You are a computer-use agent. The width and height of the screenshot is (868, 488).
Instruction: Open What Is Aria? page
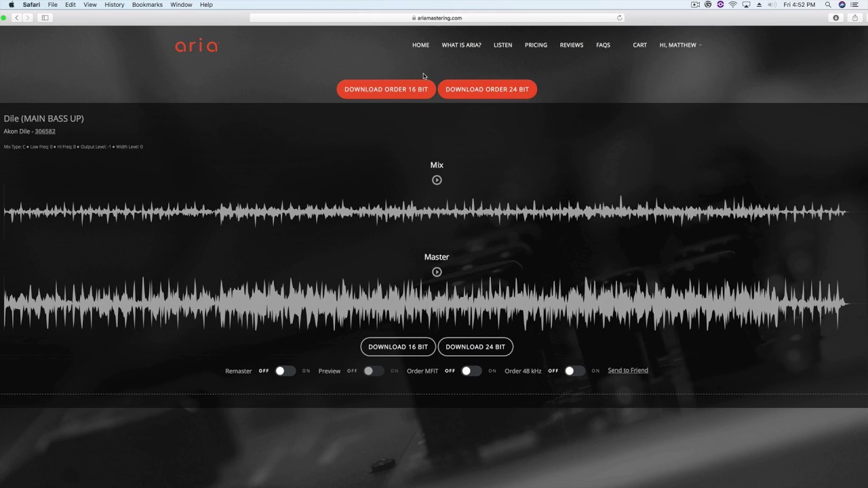(461, 45)
